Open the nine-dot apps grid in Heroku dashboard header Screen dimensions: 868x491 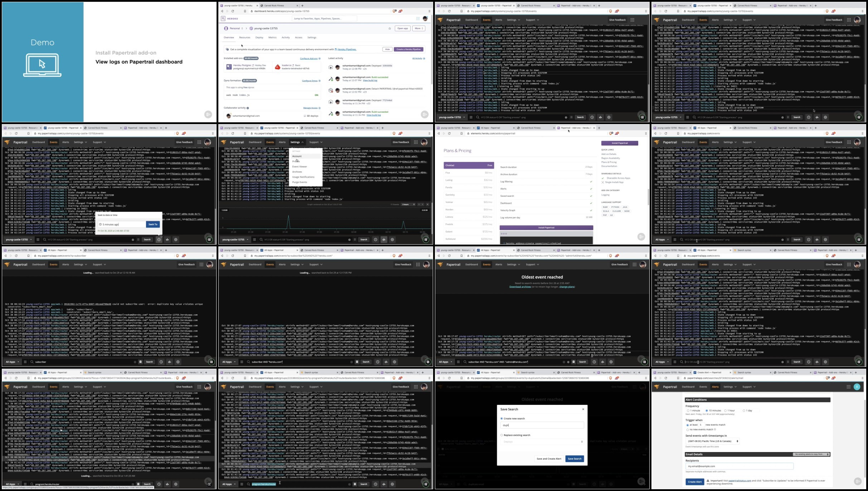click(418, 19)
